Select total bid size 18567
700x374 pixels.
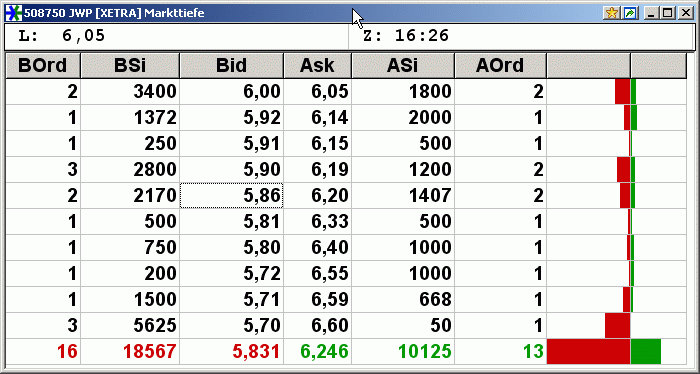[x=130, y=351]
